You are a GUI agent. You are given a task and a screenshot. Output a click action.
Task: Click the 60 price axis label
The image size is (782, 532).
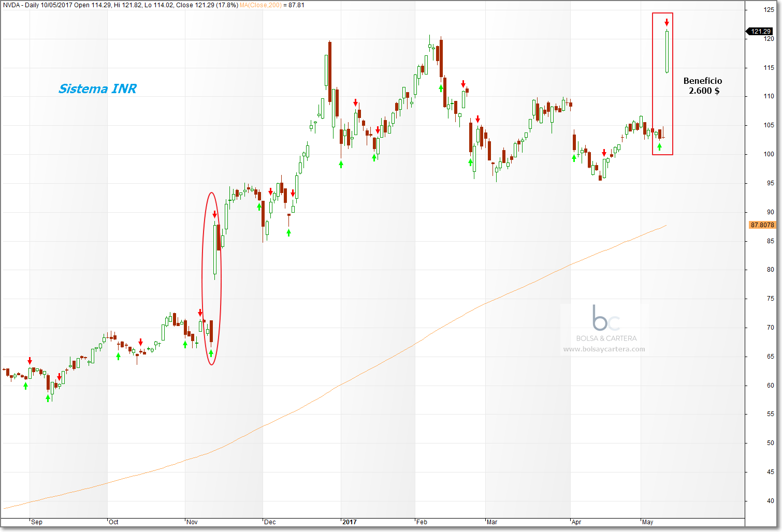771,386
